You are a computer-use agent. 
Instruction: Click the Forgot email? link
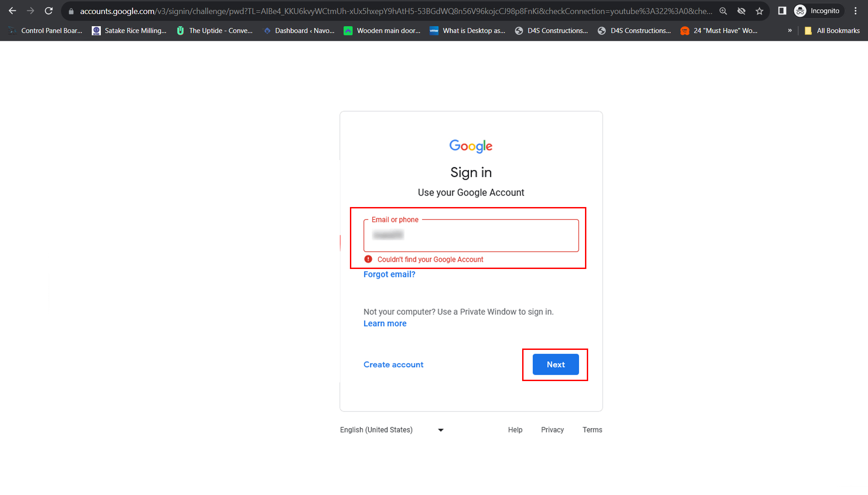pyautogui.click(x=389, y=274)
